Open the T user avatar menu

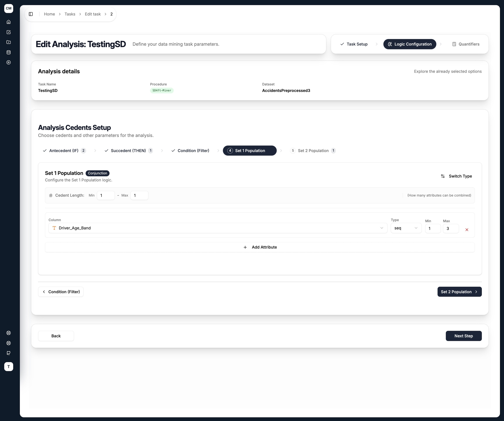click(x=9, y=367)
